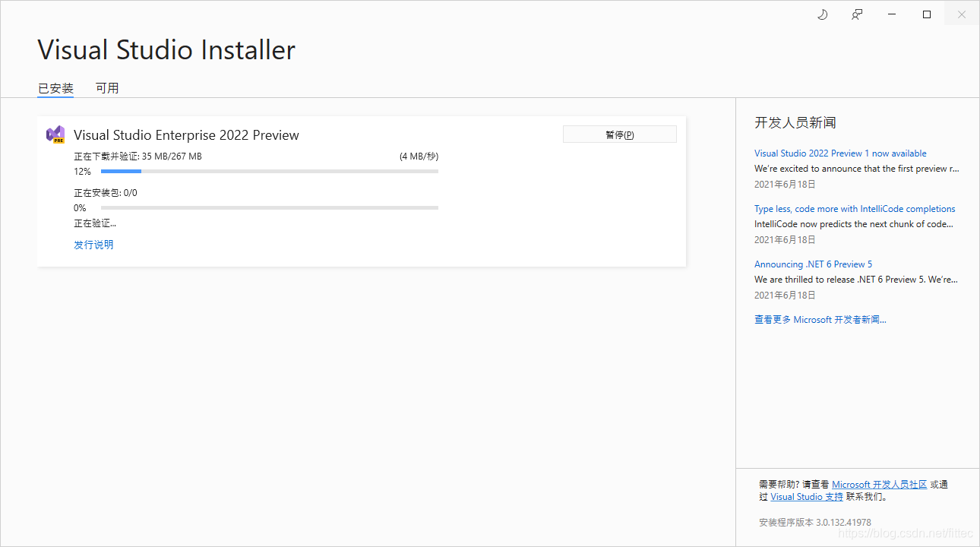The image size is (980, 547).
Task: Click the 开发人员新闻 heading
Action: (x=795, y=123)
